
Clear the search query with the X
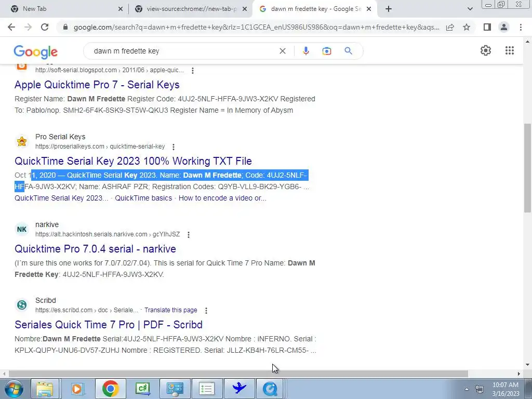point(282,51)
